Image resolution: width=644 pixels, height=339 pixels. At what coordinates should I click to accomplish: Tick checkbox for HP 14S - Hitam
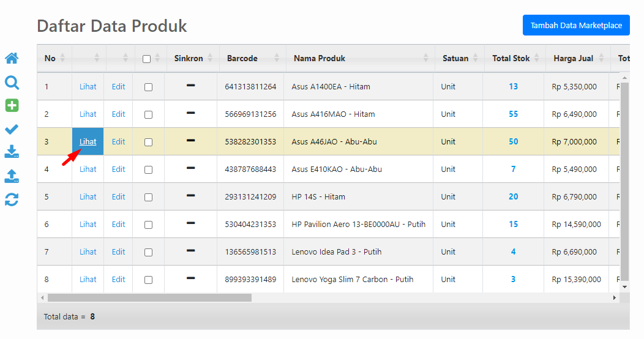pos(149,197)
